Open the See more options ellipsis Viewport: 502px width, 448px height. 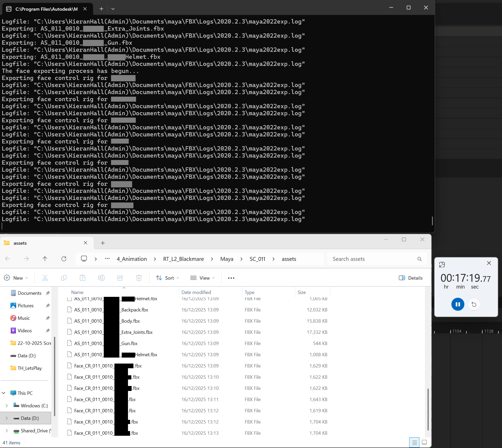(x=231, y=278)
